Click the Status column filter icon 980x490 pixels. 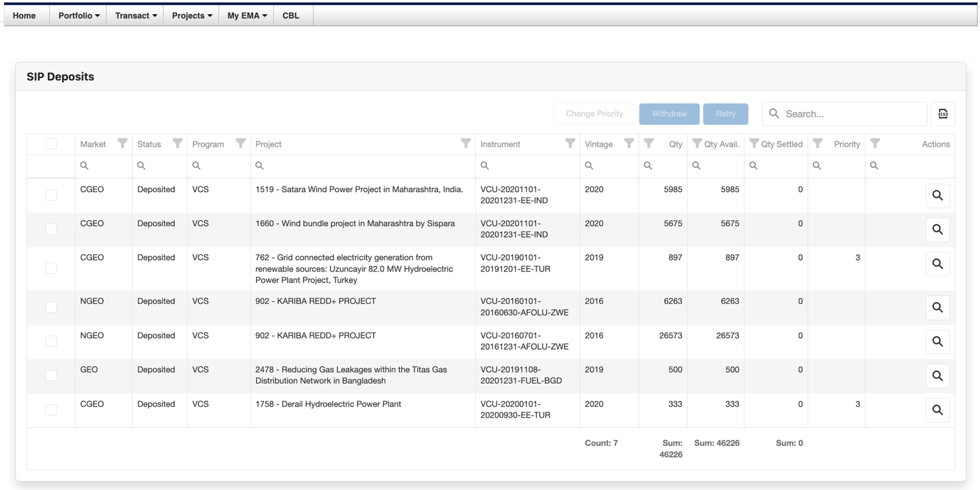[x=177, y=143]
